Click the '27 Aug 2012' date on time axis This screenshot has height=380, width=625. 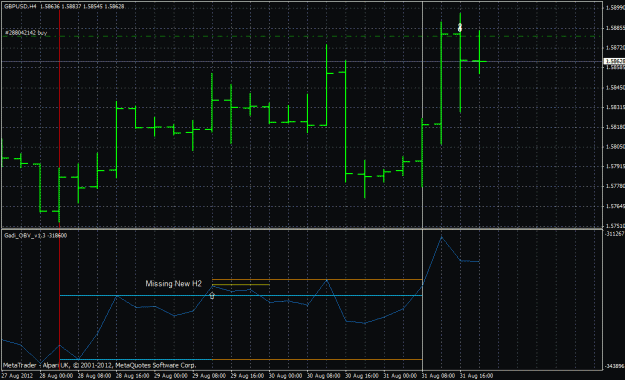(x=17, y=376)
